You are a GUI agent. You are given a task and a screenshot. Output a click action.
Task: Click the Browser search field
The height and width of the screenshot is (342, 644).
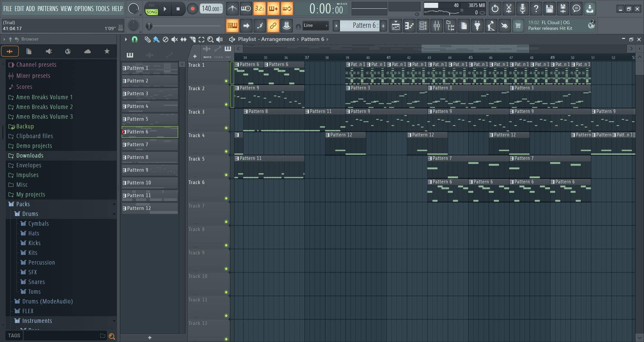(x=65, y=336)
